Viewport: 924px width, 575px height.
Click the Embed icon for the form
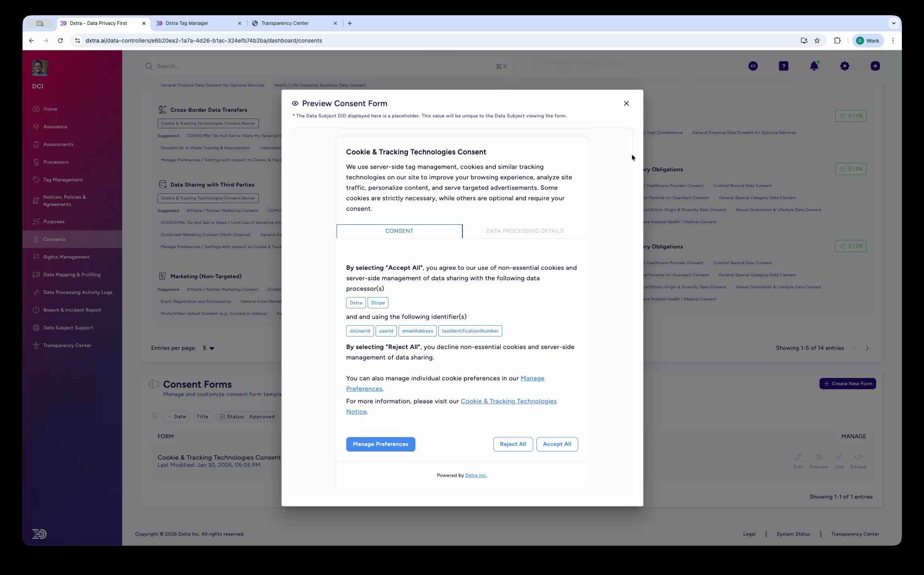(858, 457)
